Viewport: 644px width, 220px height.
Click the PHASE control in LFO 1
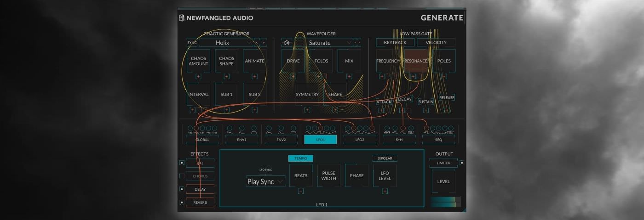[357, 175]
